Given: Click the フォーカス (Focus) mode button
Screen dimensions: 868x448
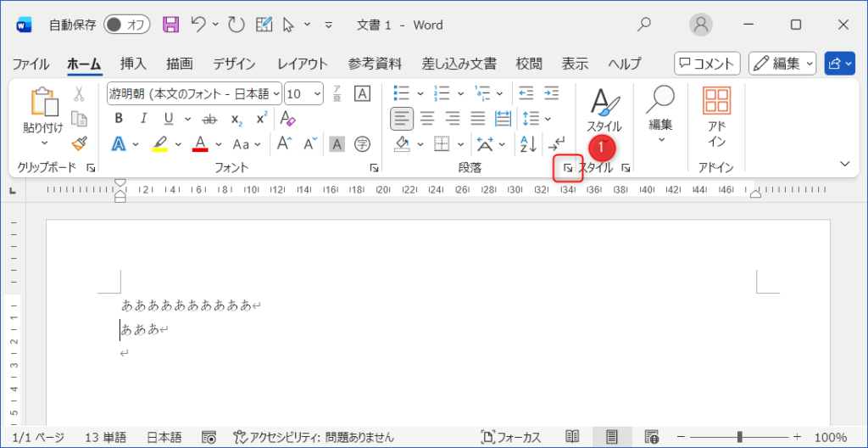Looking at the screenshot, I should [x=510, y=437].
